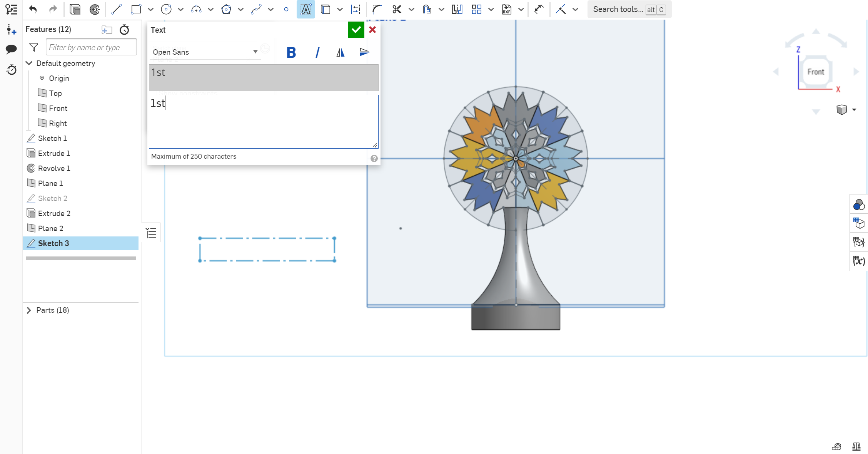
Task: Select the Line sketch tool
Action: click(x=116, y=9)
